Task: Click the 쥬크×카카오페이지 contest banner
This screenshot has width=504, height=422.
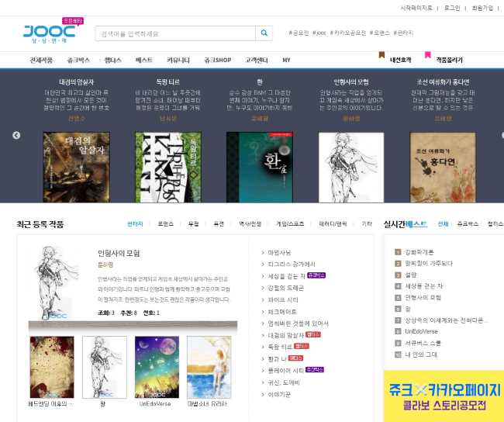Action: tap(444, 396)
